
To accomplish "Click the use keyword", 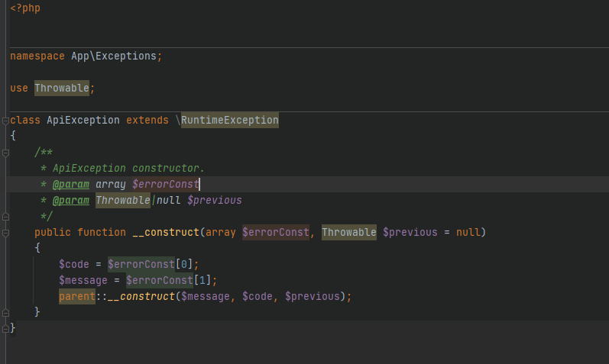I will click(19, 88).
